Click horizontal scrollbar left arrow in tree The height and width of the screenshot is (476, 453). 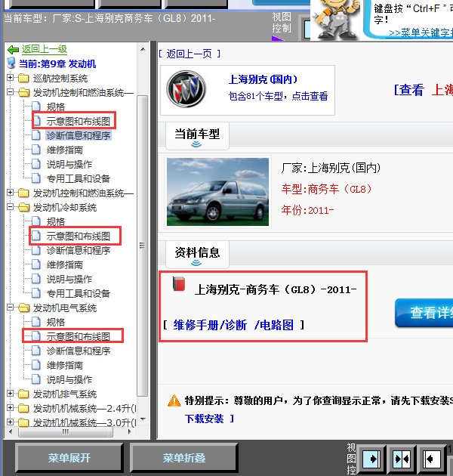pos(11,431)
